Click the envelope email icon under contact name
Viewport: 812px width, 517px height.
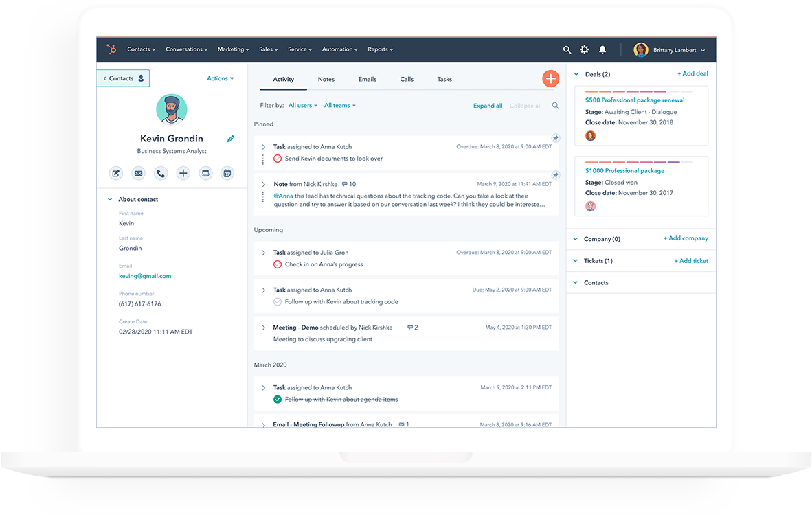[x=138, y=174]
